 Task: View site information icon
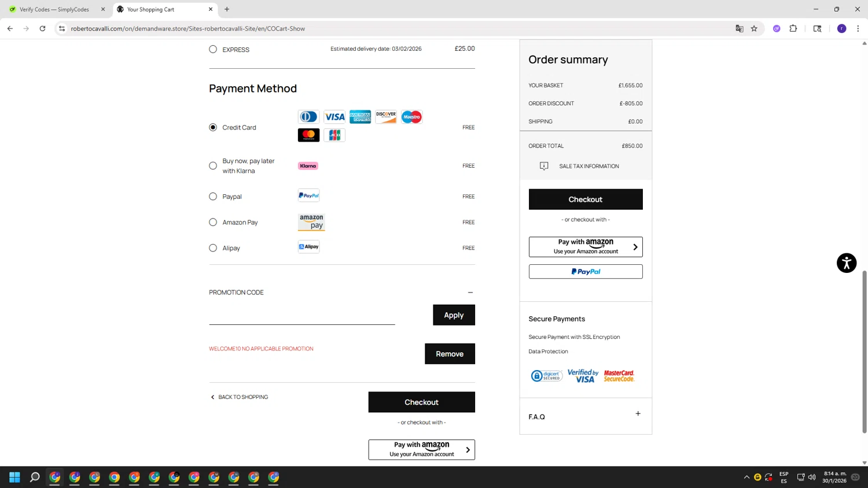click(x=61, y=28)
